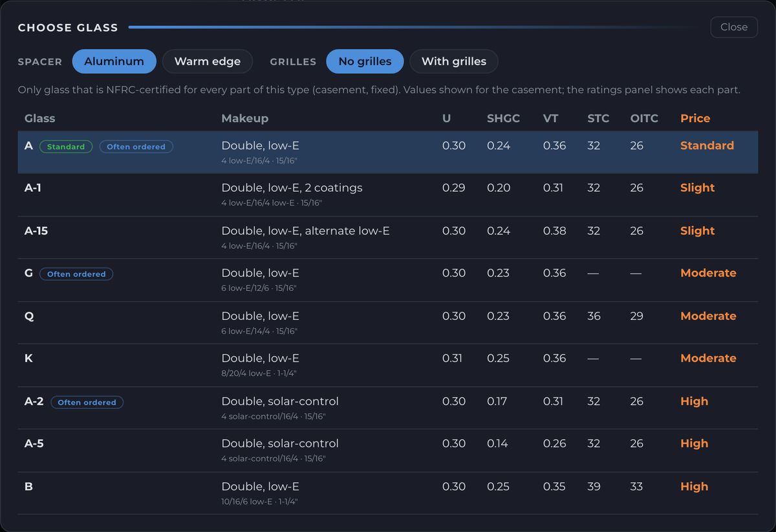Click the VT value 0.38
This screenshot has width=776, height=532.
(555, 230)
